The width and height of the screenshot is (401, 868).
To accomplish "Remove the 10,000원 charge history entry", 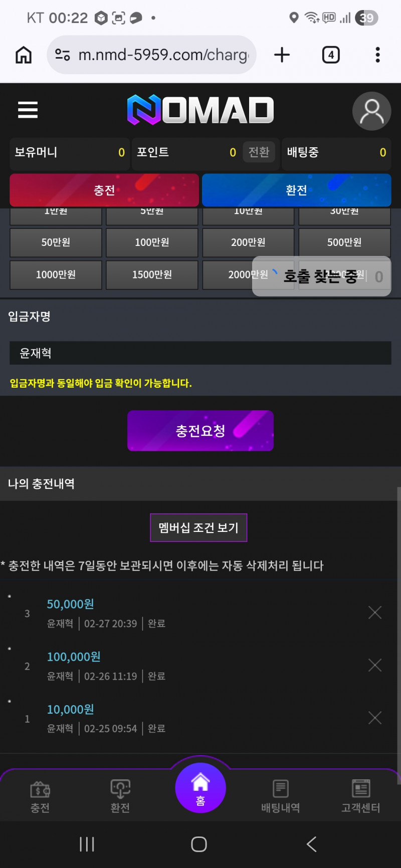I will [x=375, y=718].
